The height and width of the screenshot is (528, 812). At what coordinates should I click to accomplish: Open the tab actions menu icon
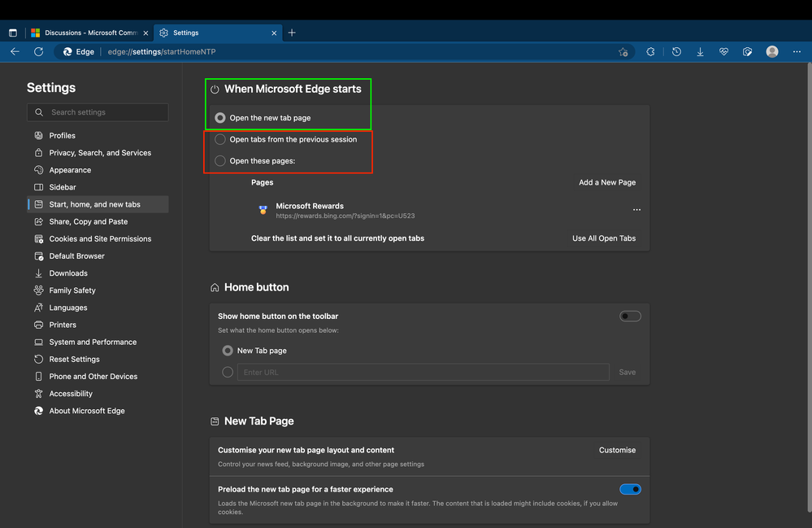point(13,33)
